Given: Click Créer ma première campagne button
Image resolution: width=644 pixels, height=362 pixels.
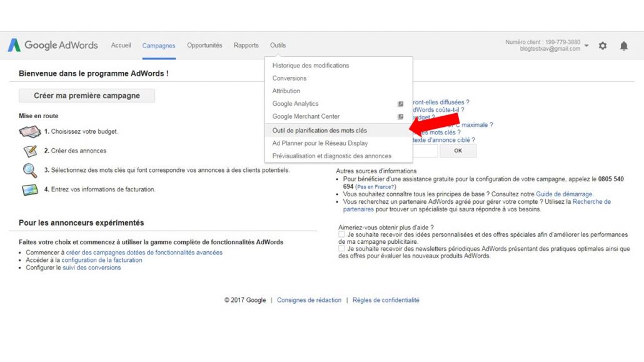Looking at the screenshot, I should [x=87, y=95].
